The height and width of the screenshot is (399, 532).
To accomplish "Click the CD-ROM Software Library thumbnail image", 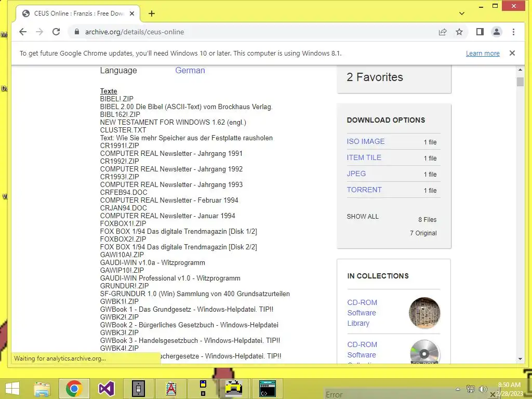I will [424, 313].
